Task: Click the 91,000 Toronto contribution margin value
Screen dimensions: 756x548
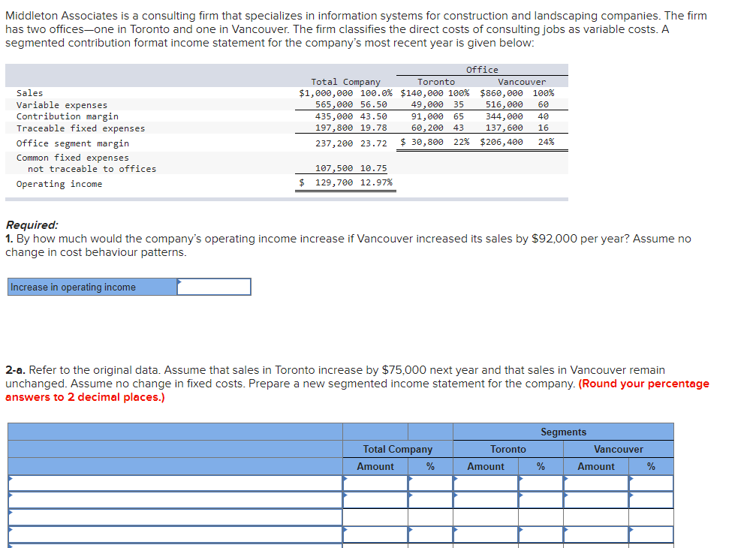Action: pos(427,116)
